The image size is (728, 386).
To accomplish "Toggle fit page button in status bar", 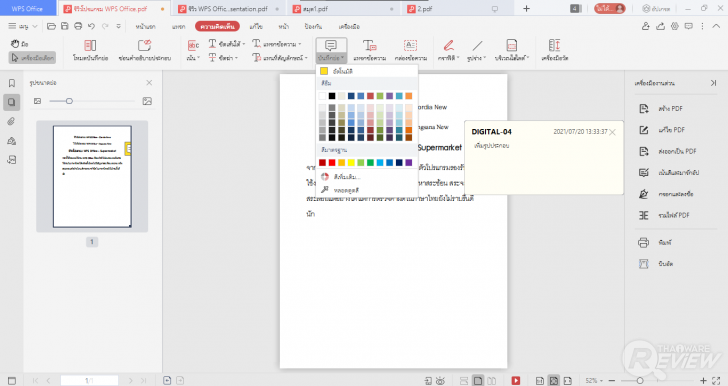I will tap(554, 380).
